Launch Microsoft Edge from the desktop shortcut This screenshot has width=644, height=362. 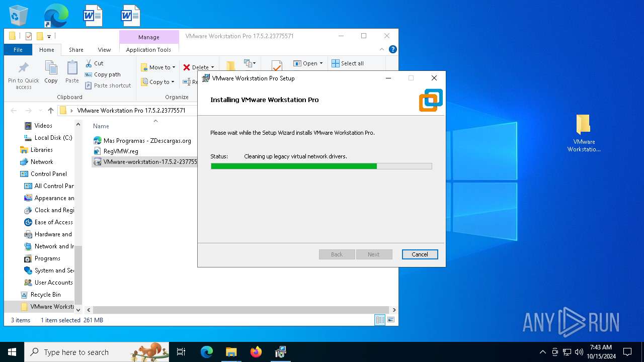[x=56, y=15]
